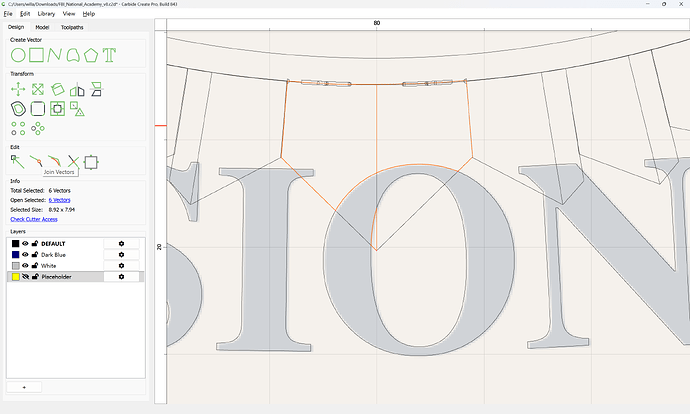
Task: Activate the curve fillet edit tool
Action: [55, 161]
